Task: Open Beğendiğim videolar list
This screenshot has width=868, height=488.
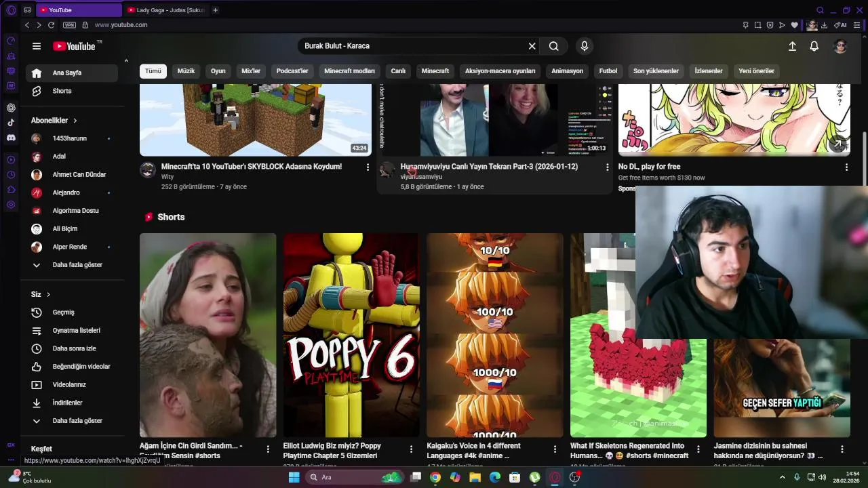Action: (72, 367)
